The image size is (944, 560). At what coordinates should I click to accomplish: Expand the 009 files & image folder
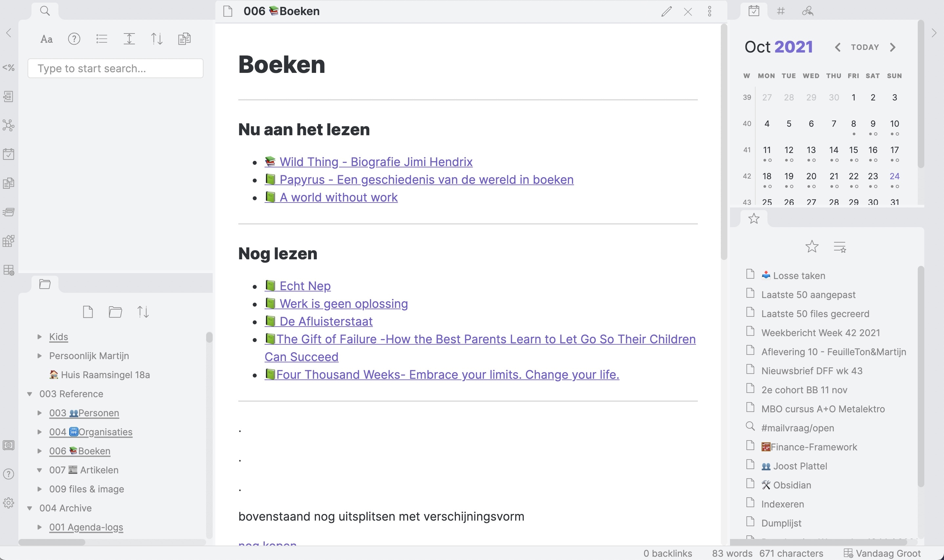[x=39, y=489]
